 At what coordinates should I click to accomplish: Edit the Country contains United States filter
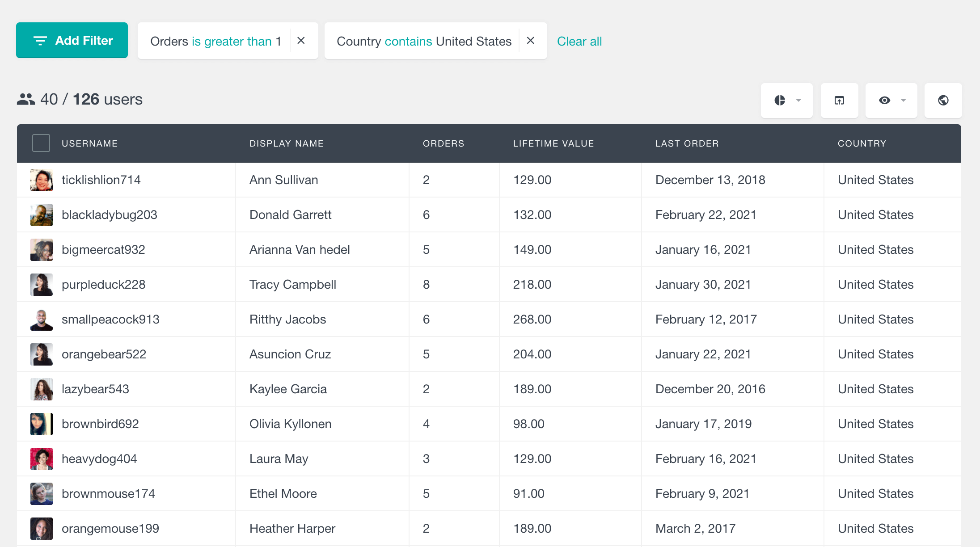tap(424, 41)
